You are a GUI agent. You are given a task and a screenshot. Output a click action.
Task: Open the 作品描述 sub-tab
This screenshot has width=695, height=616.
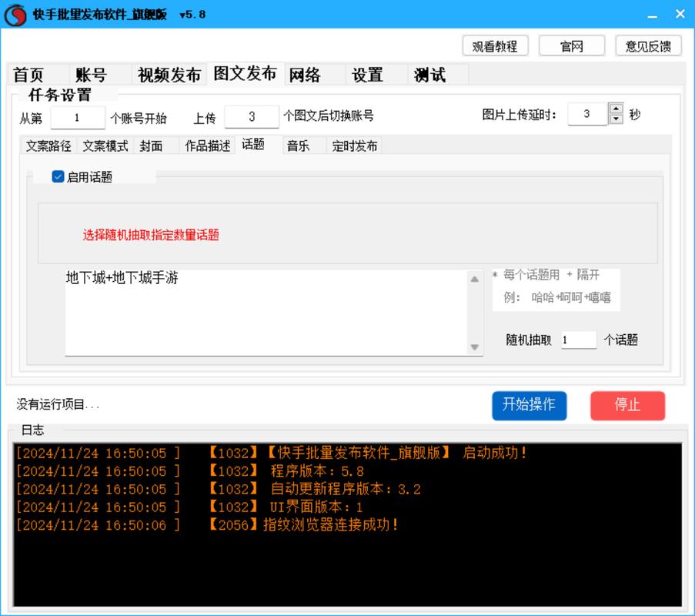click(x=208, y=146)
